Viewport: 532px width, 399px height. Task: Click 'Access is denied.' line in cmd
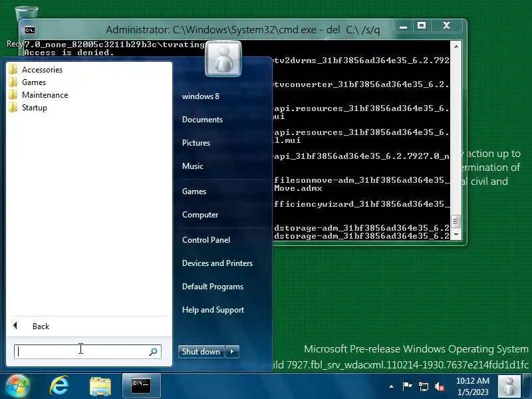tap(69, 53)
